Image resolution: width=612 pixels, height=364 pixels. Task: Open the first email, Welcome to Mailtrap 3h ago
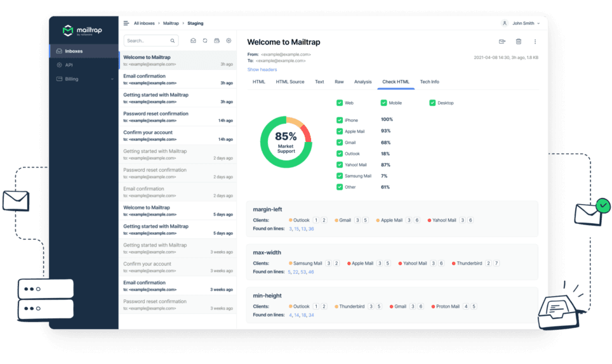click(x=178, y=60)
